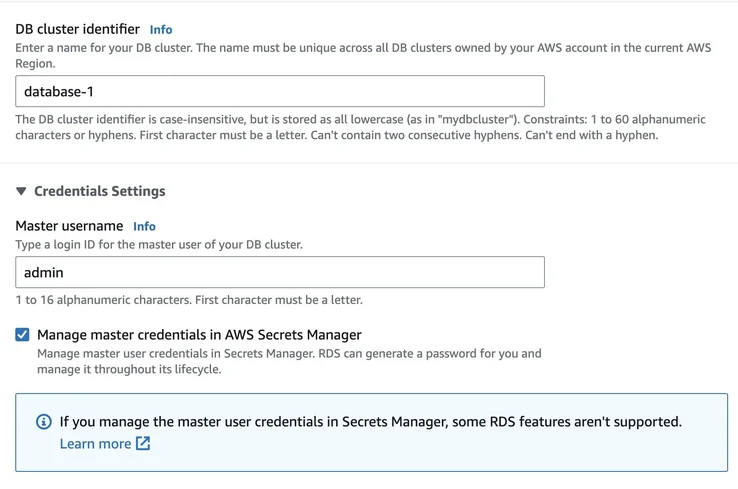Open the Learn more link

[x=96, y=444]
